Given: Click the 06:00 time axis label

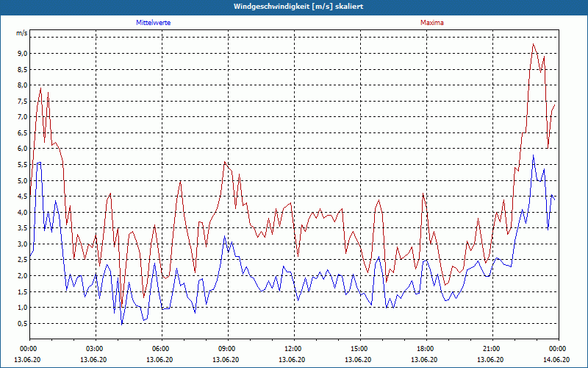Looking at the screenshot, I should pos(162,349).
